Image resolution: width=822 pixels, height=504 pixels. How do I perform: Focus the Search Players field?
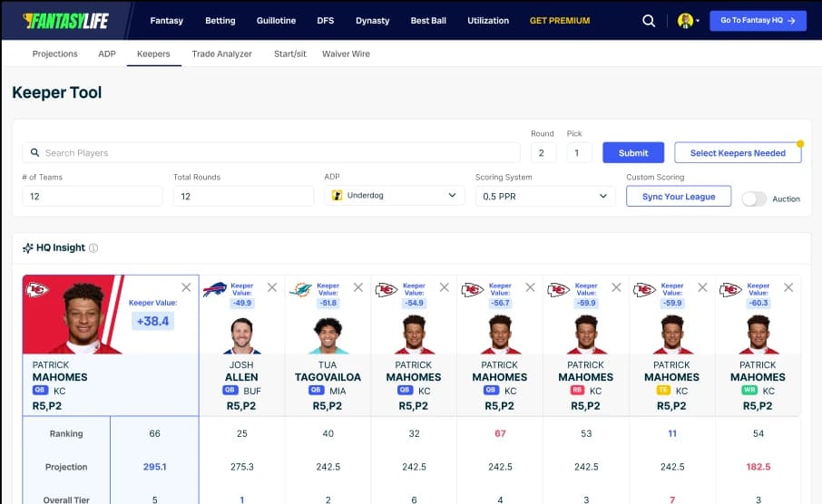(x=271, y=152)
